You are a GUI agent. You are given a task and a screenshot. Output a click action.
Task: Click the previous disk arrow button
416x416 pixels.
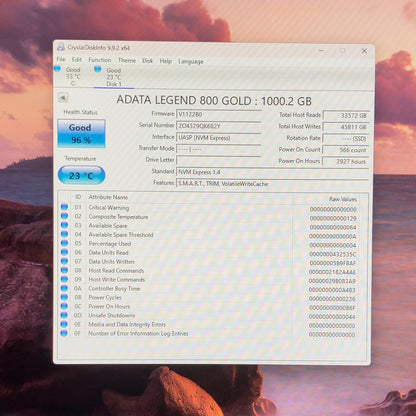coord(63,98)
